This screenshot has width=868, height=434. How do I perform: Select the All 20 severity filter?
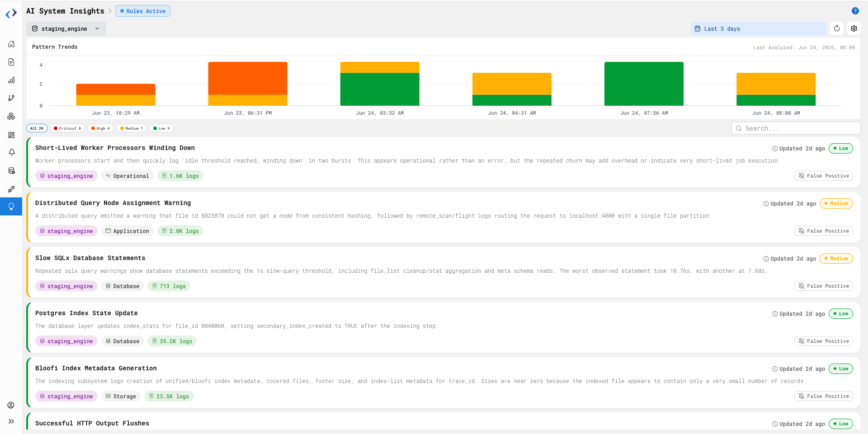(x=37, y=128)
